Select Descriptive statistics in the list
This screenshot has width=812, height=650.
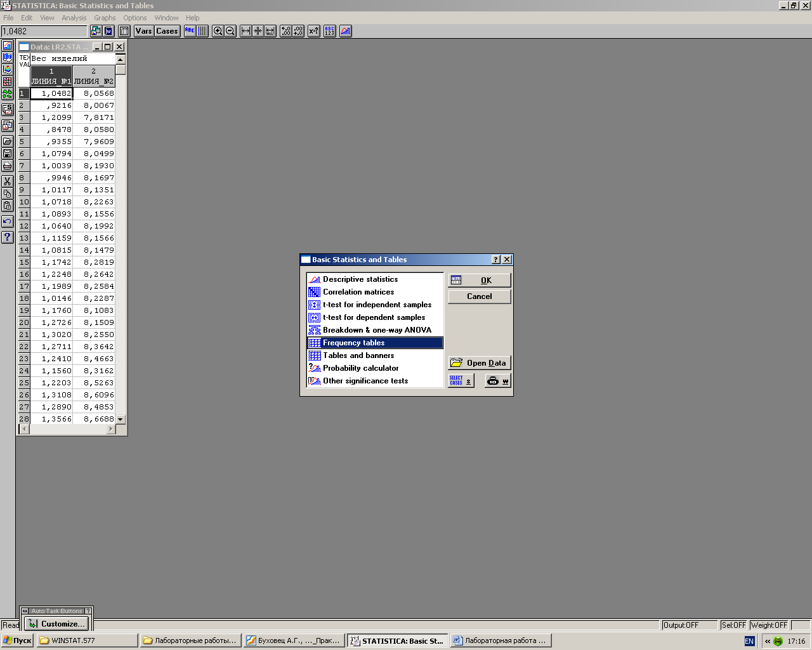[x=375, y=279]
